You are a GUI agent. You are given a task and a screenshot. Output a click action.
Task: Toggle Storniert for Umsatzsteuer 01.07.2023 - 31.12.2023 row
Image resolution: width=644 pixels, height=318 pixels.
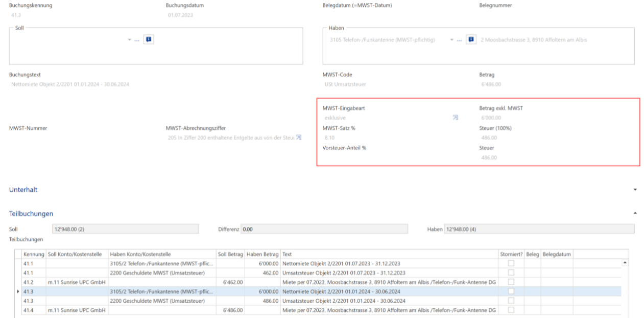pos(511,272)
